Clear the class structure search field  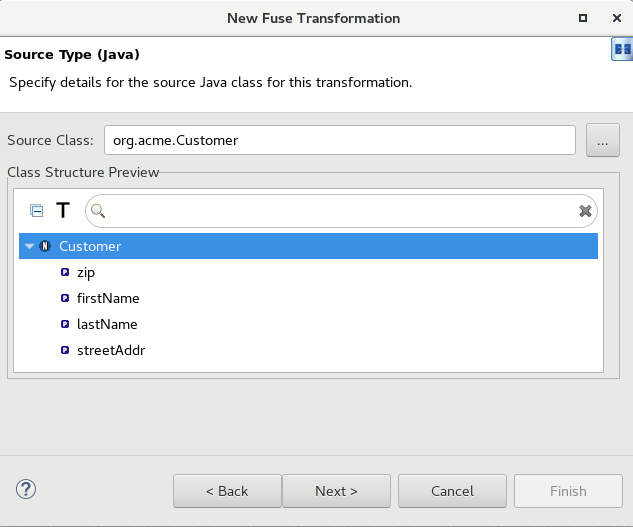586,211
